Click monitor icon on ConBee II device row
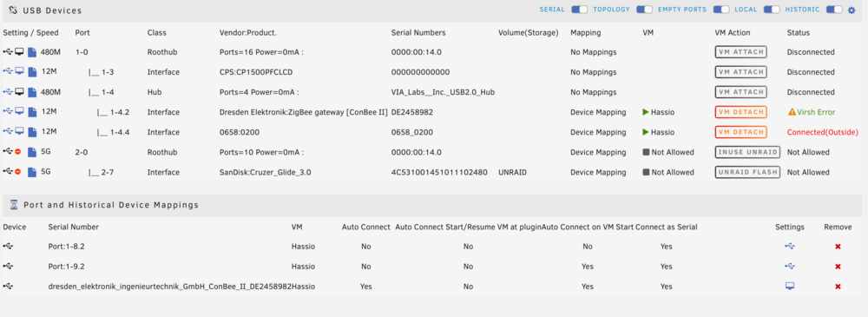868x317 pixels. point(19,112)
